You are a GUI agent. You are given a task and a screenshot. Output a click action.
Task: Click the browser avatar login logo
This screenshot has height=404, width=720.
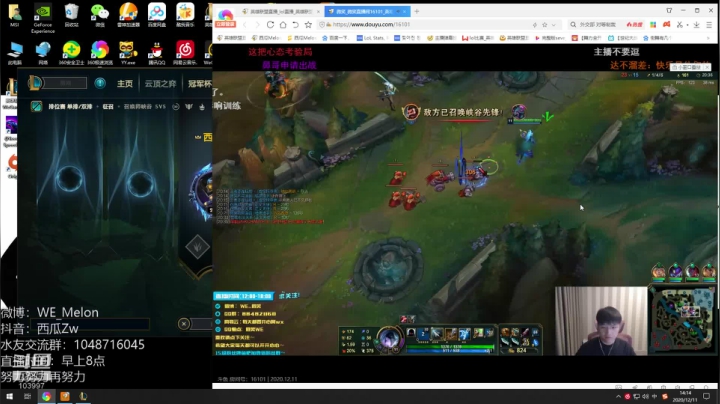[225, 19]
